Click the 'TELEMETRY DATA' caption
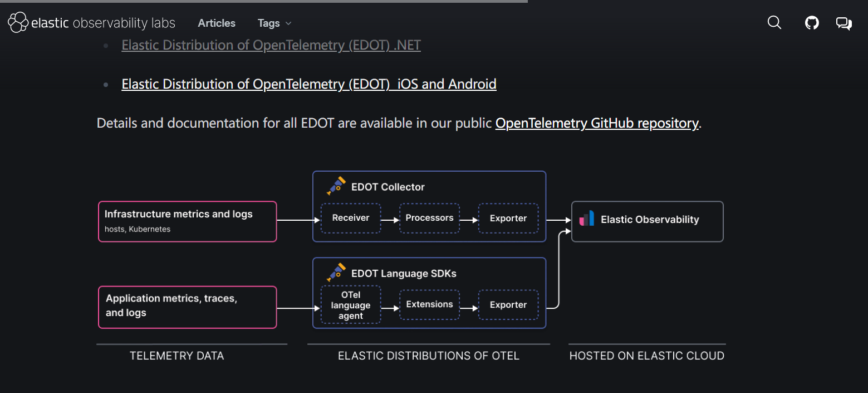This screenshot has width=868, height=393. (176, 356)
